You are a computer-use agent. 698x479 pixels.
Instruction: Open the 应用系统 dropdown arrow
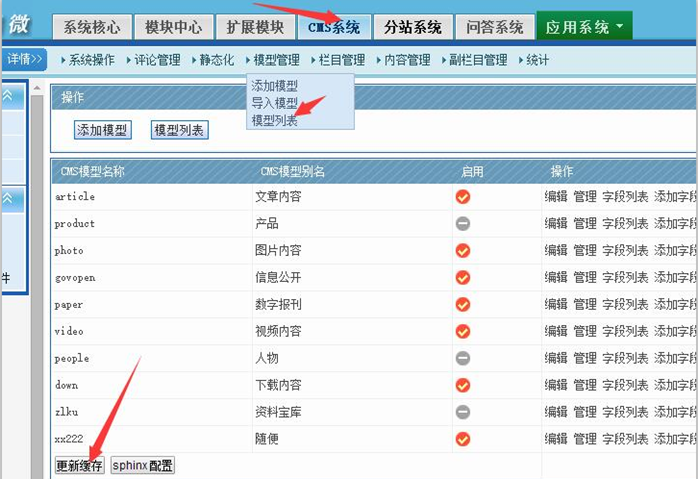coord(620,28)
